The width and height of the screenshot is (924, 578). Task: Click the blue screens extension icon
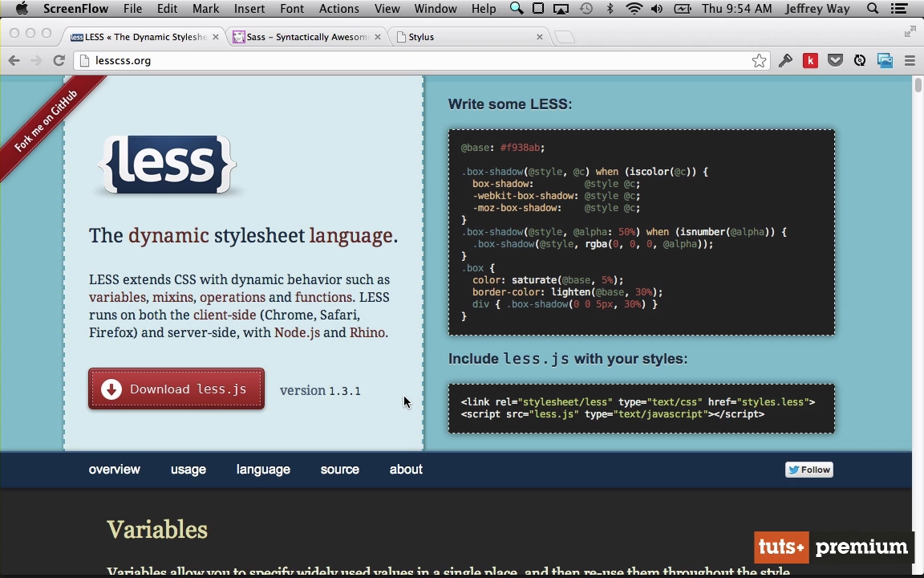tap(885, 60)
